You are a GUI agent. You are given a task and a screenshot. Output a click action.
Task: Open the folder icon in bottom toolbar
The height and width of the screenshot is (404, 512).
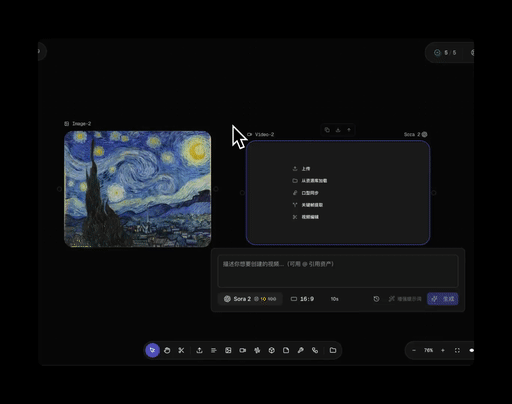(333, 350)
